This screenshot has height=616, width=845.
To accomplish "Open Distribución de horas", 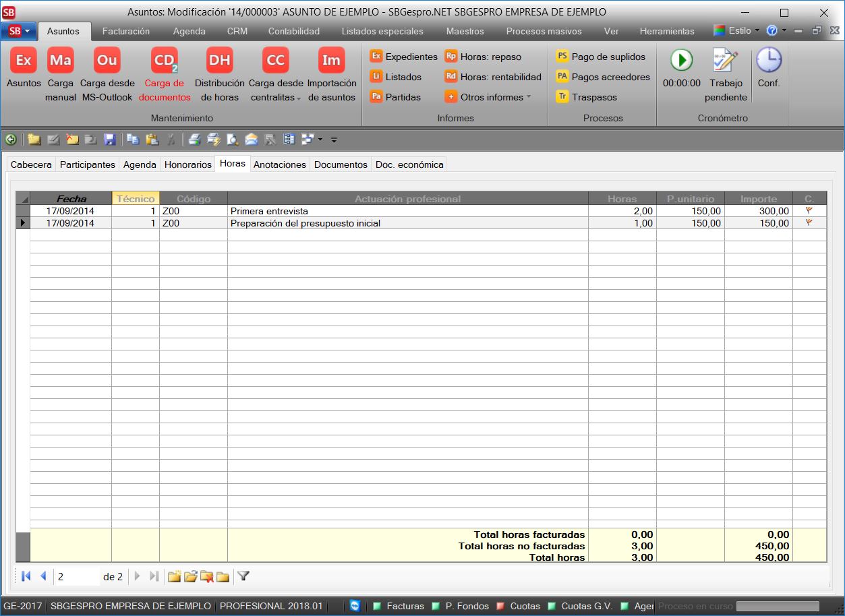I will pos(219,61).
